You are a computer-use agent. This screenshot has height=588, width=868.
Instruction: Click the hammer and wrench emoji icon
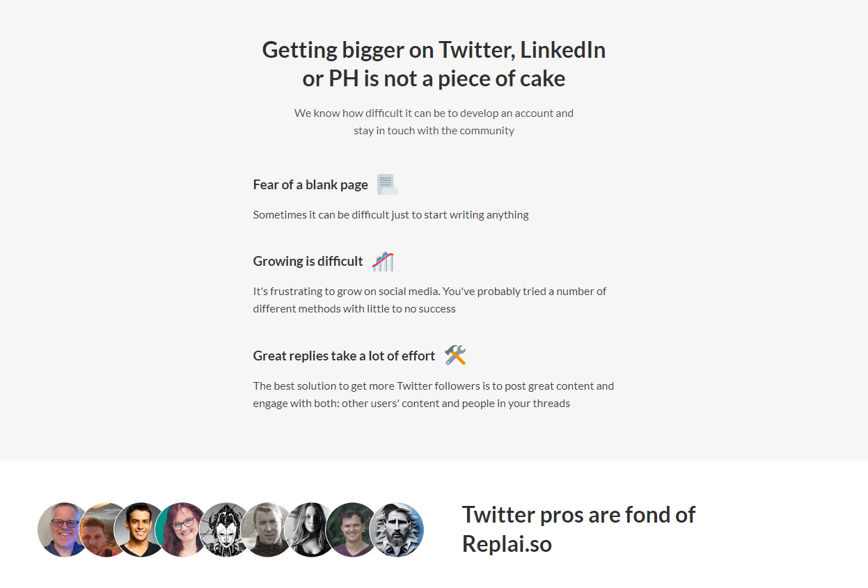(455, 356)
